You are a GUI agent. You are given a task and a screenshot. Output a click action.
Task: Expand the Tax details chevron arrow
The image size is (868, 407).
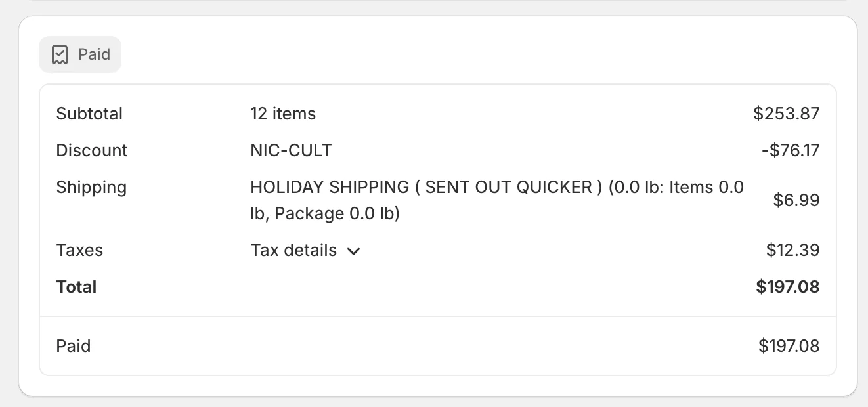pyautogui.click(x=354, y=251)
